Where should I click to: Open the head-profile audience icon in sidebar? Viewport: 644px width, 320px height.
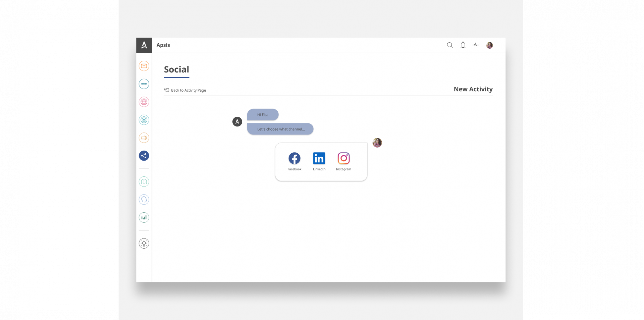144,200
